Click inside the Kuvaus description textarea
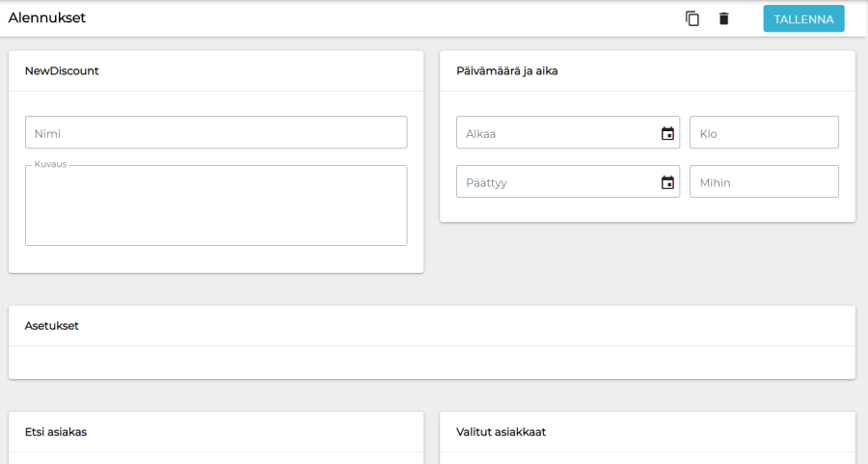Image resolution: width=868 pixels, height=464 pixels. (x=216, y=207)
